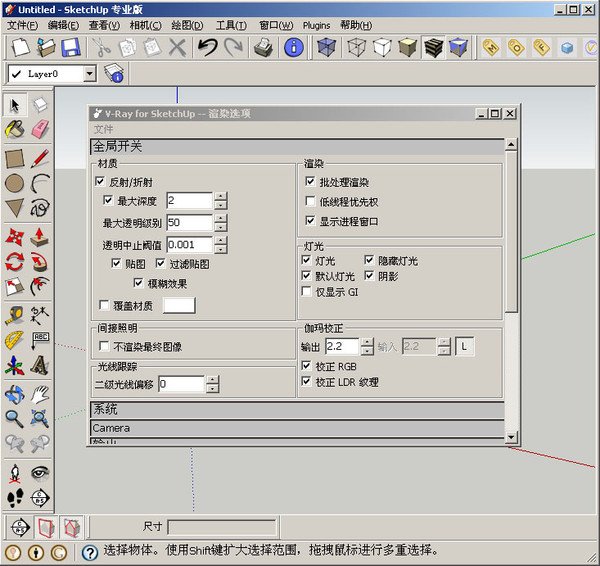Open the 绘图(D) menu

point(187,26)
